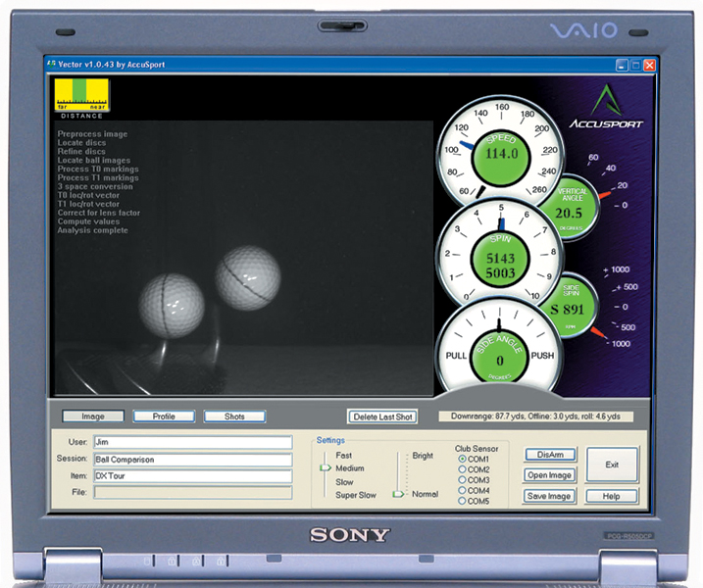Image resolution: width=703 pixels, height=588 pixels.
Task: Switch to the Image view
Action: [93, 416]
